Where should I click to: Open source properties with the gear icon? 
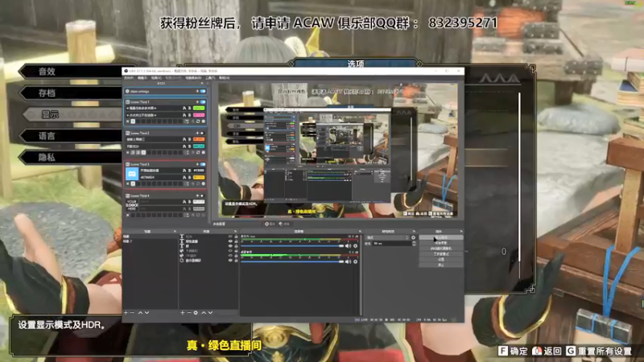tap(196, 313)
